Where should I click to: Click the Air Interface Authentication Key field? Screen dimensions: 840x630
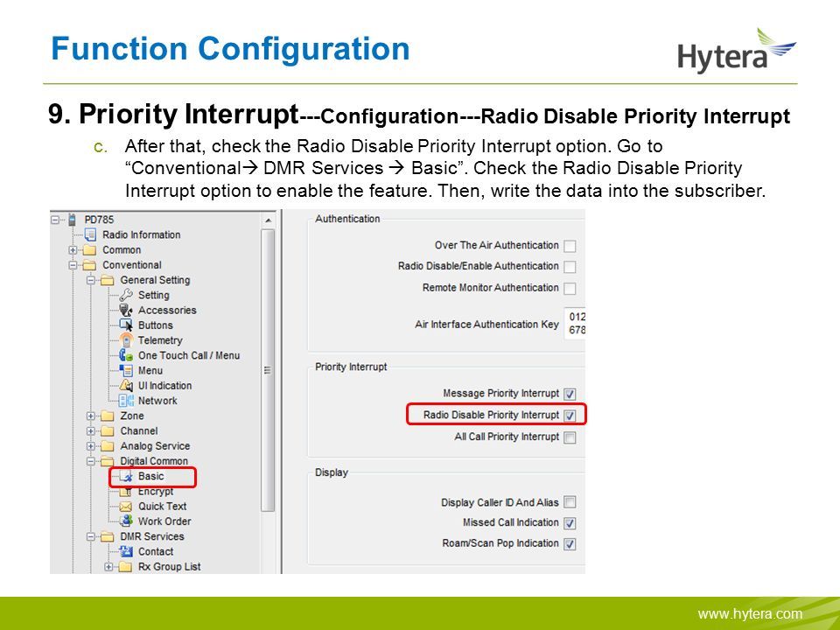574,323
